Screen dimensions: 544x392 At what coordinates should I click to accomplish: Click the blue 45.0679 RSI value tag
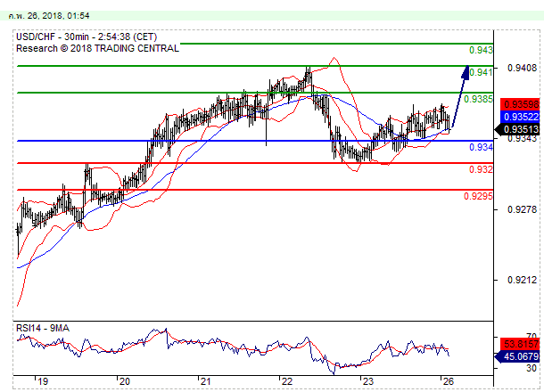tap(517, 356)
